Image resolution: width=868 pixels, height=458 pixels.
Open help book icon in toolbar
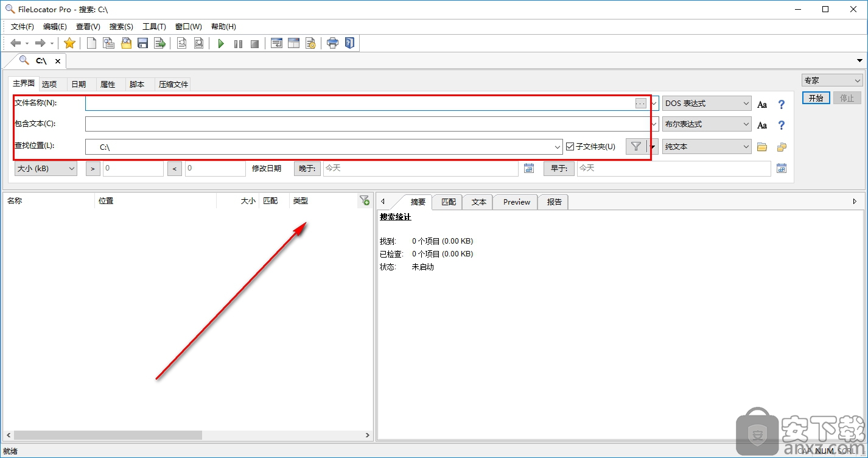pyautogui.click(x=349, y=43)
